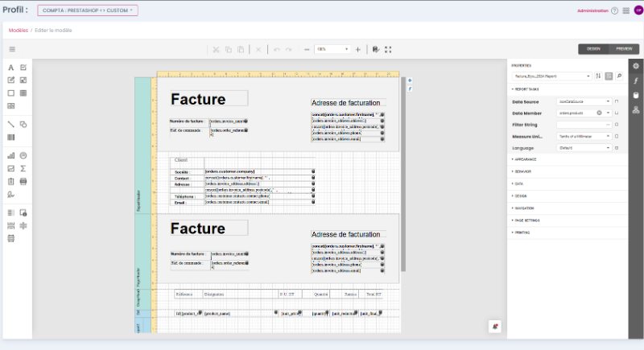This screenshot has height=350, width=644.
Task: Select the Rich Text toolbox control
Action: pyautogui.click(x=11, y=80)
